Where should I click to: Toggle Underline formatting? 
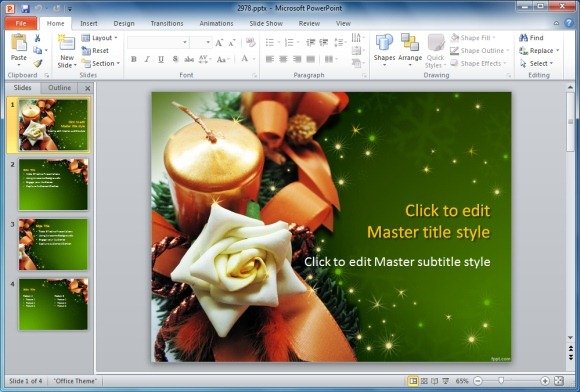[x=161, y=59]
